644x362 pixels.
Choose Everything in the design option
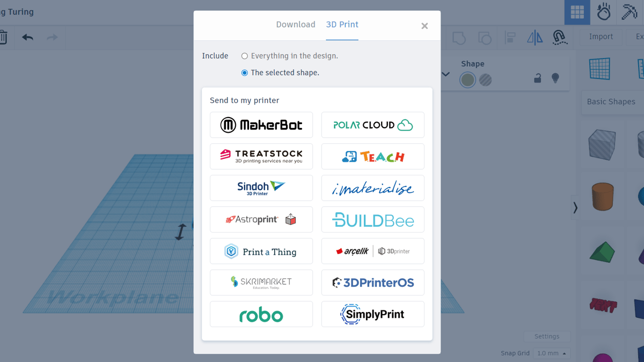(x=290, y=56)
